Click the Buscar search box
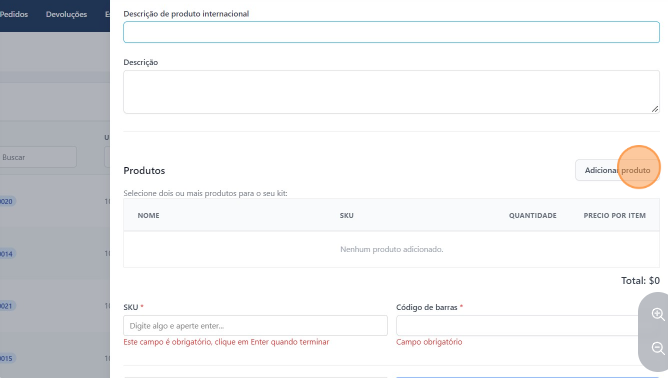 [38, 157]
